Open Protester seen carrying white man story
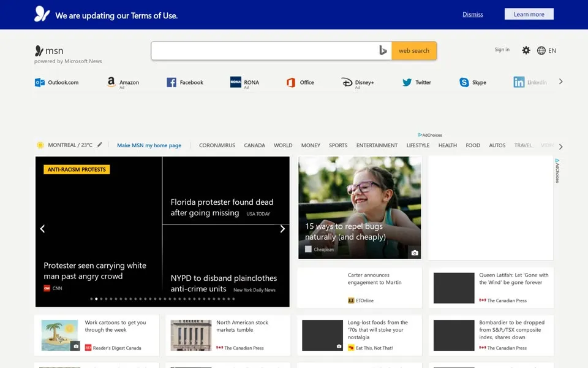This screenshot has width=588, height=368. 95,270
